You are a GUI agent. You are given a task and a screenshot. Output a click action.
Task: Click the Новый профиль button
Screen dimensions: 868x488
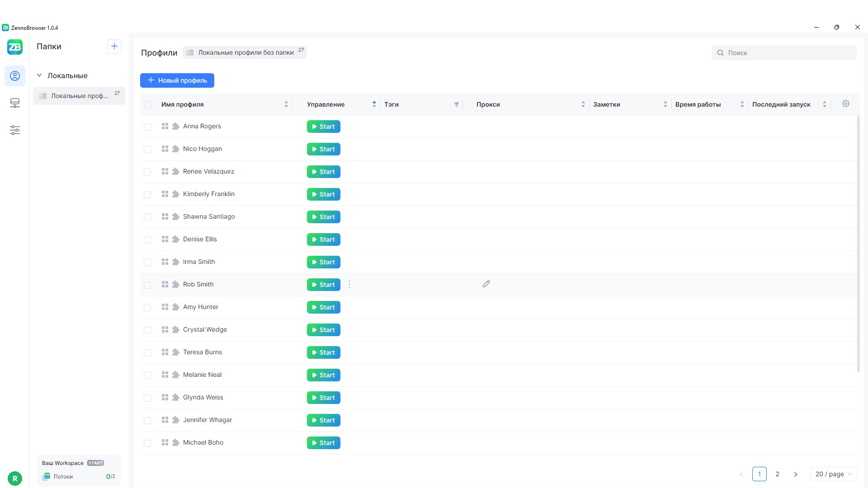click(x=177, y=80)
